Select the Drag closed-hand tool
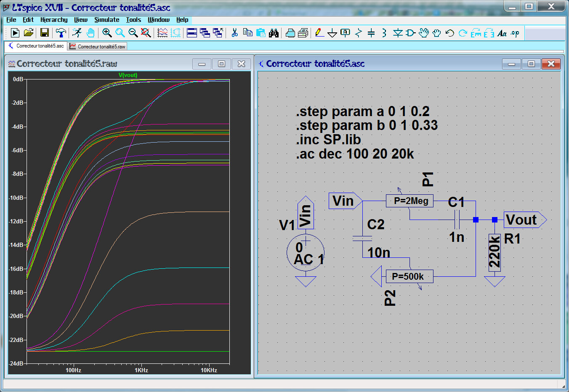The height and width of the screenshot is (392, 569). point(437,33)
